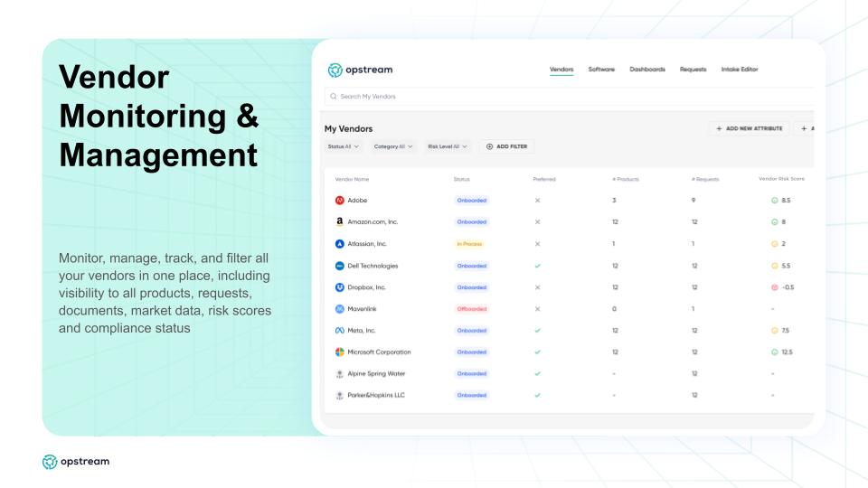The height and width of the screenshot is (488, 868).
Task: Click the plus icon in Add Filter
Action: pyautogui.click(x=489, y=146)
